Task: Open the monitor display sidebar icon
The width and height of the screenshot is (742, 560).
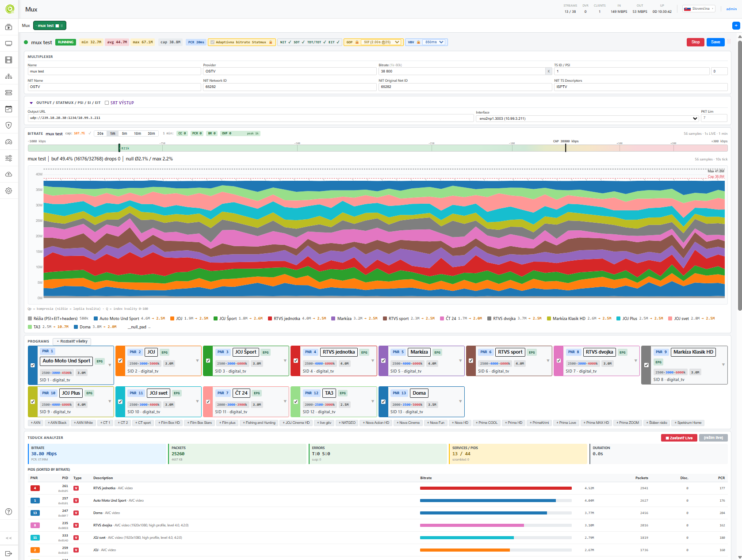Action: 8,44
